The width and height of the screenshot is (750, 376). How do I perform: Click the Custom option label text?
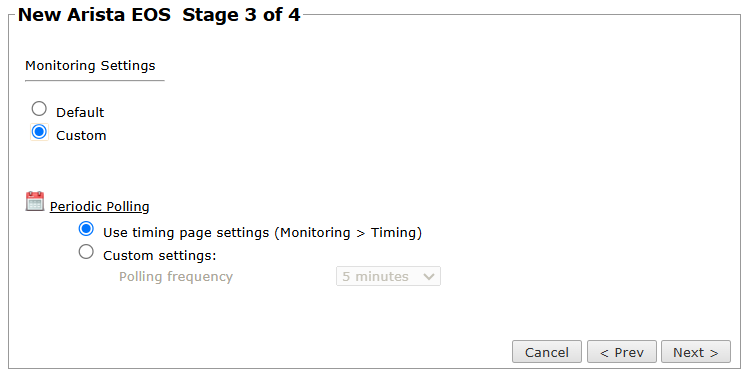(81, 135)
